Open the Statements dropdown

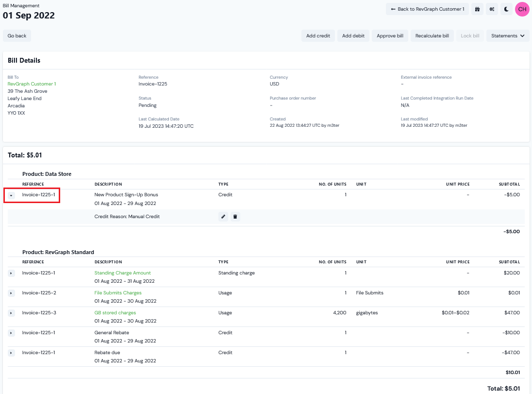pyautogui.click(x=508, y=35)
